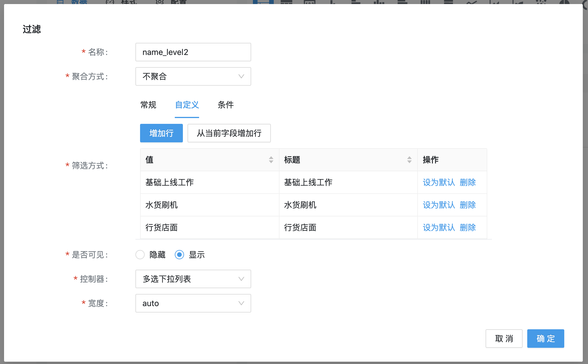Viewport: 588px width, 364px height.
Task: Click 增加行 button to add row
Action: [161, 133]
